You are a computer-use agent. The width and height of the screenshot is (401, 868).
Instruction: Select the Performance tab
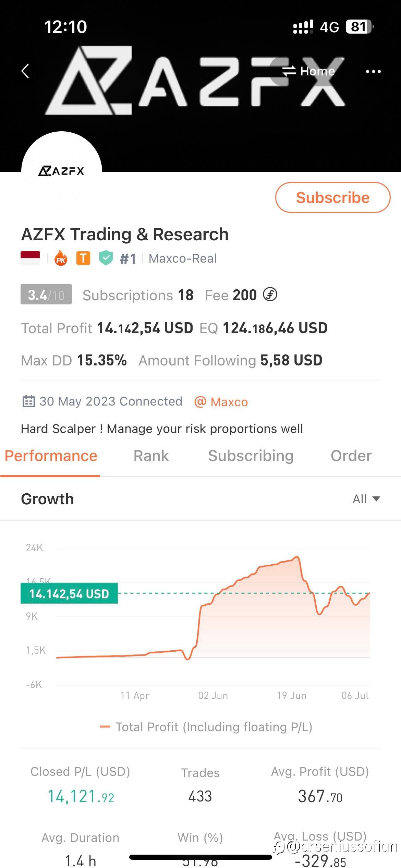51,456
